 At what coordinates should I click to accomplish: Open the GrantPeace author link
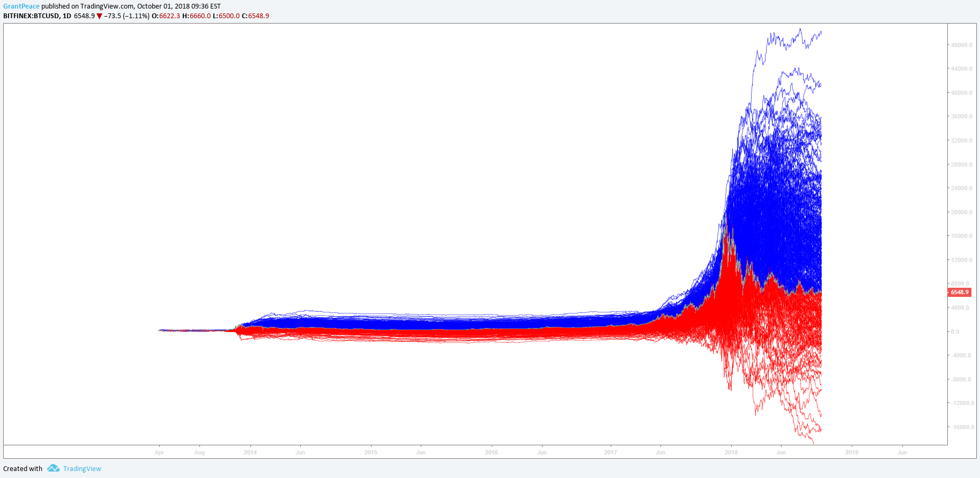21,6
